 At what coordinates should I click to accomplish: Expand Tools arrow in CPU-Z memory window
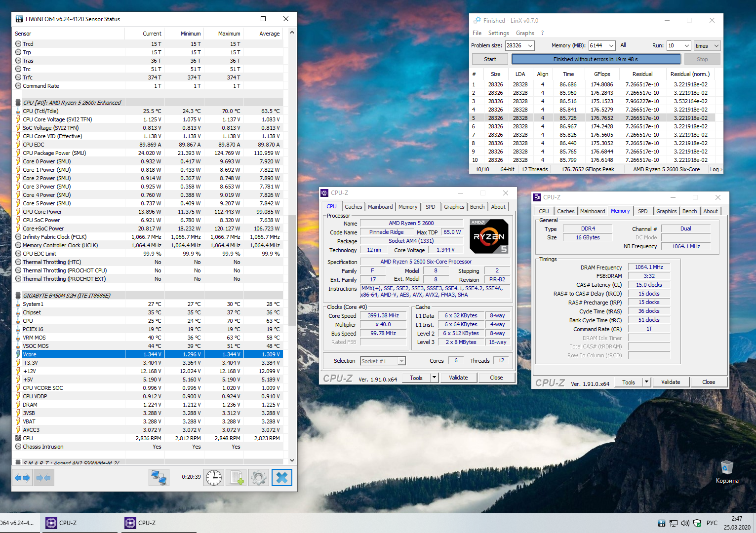[646, 382]
